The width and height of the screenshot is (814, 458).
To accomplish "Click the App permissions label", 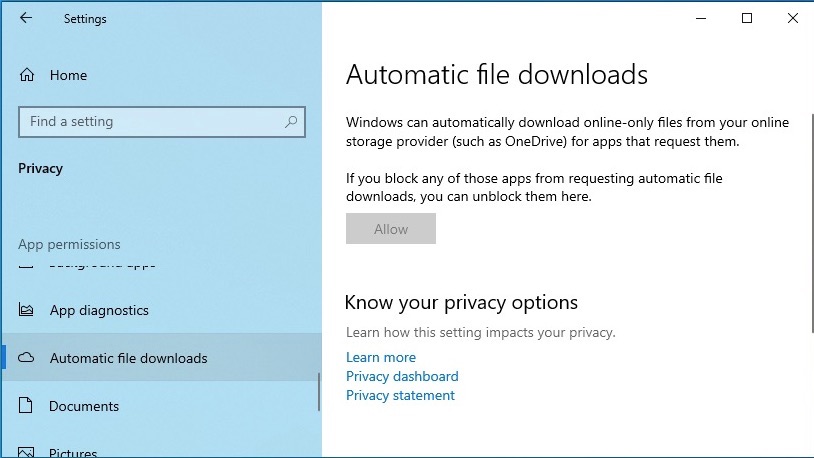I will (69, 244).
